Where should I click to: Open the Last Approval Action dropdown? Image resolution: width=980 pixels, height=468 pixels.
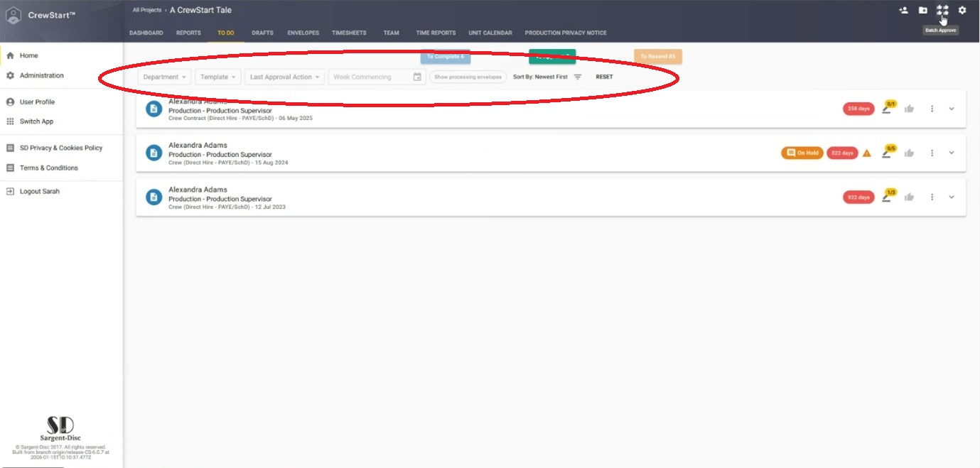[x=284, y=77]
